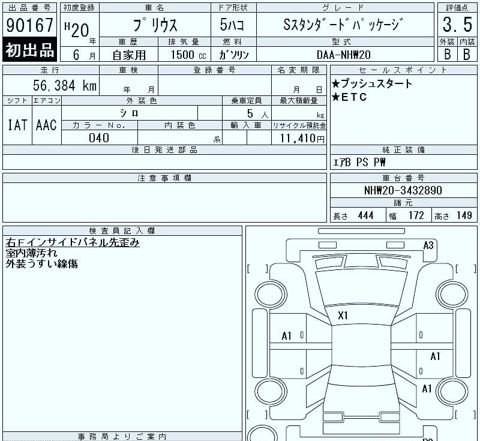Click the registration year H20
480x441 pixels.
[x=77, y=29]
